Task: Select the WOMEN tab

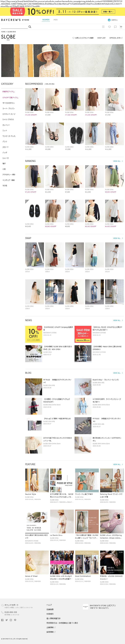Action: pos(46,20)
